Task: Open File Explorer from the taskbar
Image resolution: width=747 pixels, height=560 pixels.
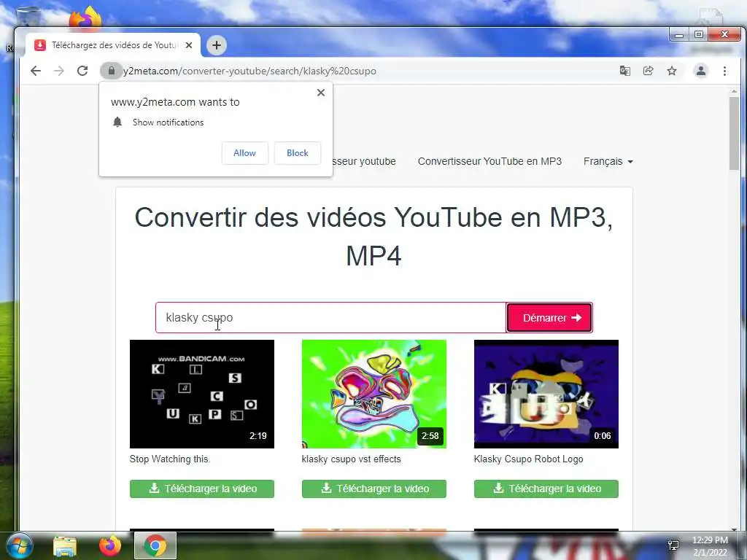Action: coord(65,546)
